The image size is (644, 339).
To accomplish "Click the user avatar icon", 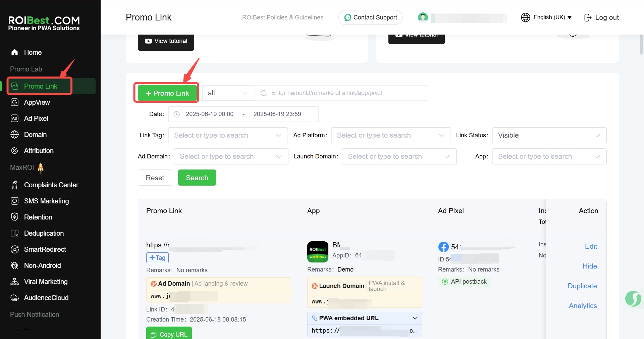I will pos(423,17).
